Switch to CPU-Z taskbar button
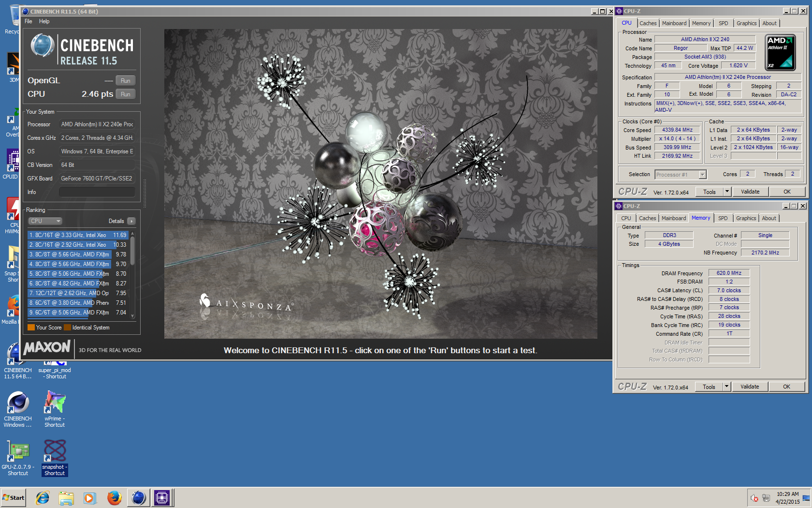Viewport: 812px width, 508px height. point(162,497)
